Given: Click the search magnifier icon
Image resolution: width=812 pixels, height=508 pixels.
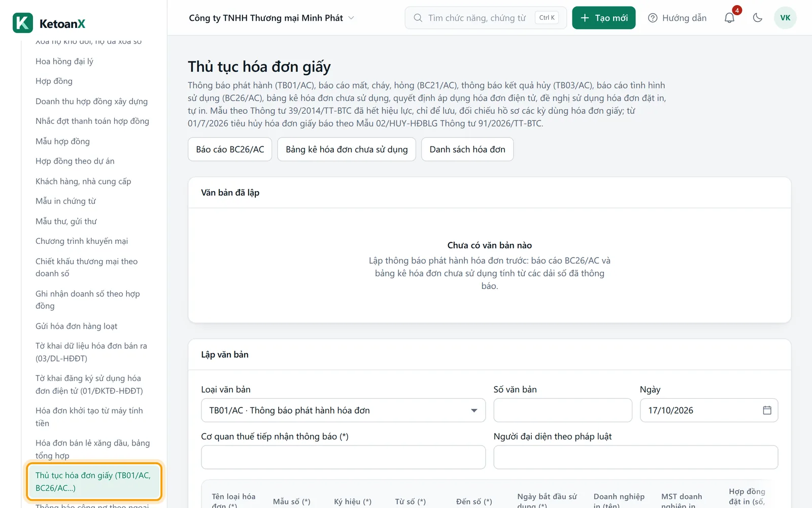Looking at the screenshot, I should [418, 18].
